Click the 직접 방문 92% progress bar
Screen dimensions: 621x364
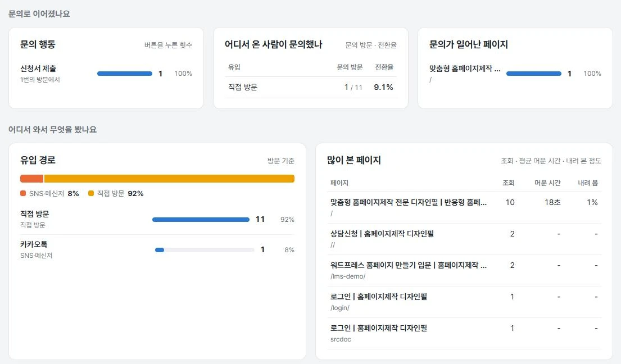pyautogui.click(x=201, y=220)
